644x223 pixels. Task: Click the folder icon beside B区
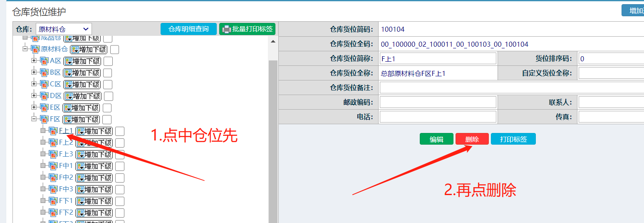pos(44,73)
